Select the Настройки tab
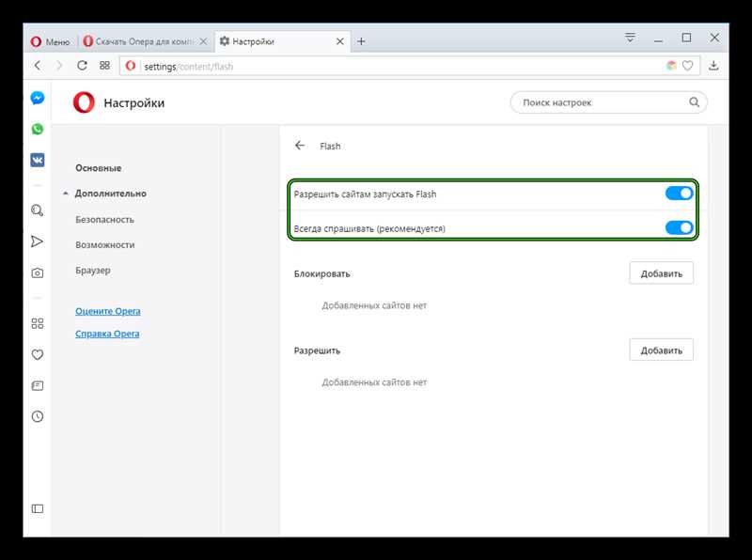Image resolution: width=752 pixels, height=560 pixels. coord(283,41)
